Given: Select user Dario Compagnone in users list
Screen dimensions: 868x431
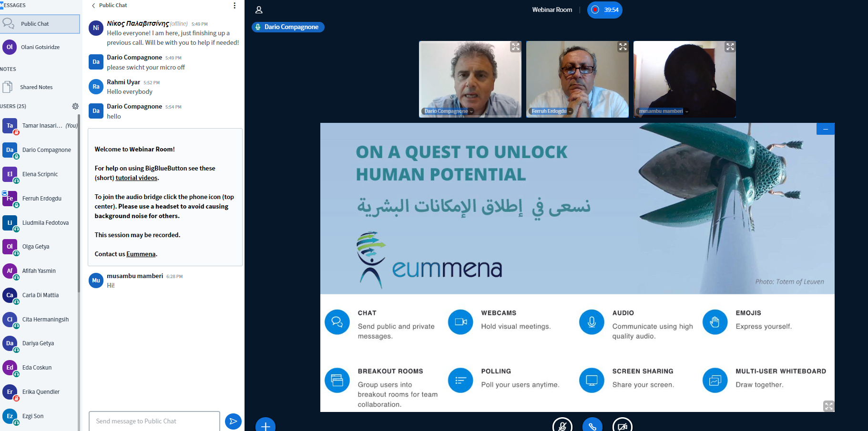Looking at the screenshot, I should click(x=39, y=150).
